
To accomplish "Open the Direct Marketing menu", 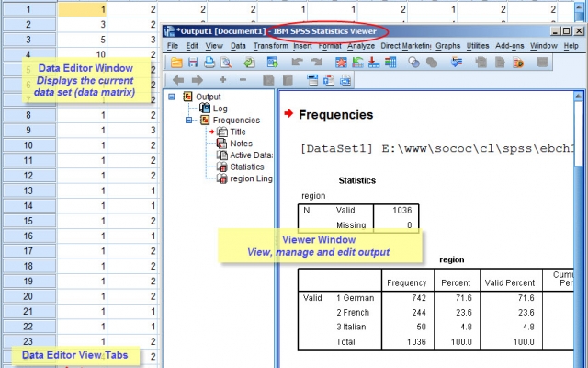I will 406,46.
